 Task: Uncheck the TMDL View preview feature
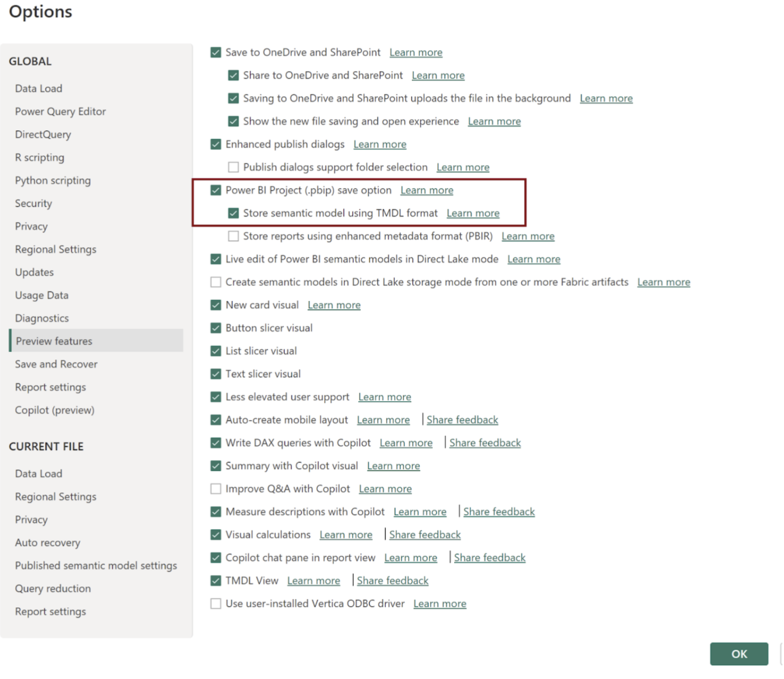(x=216, y=581)
